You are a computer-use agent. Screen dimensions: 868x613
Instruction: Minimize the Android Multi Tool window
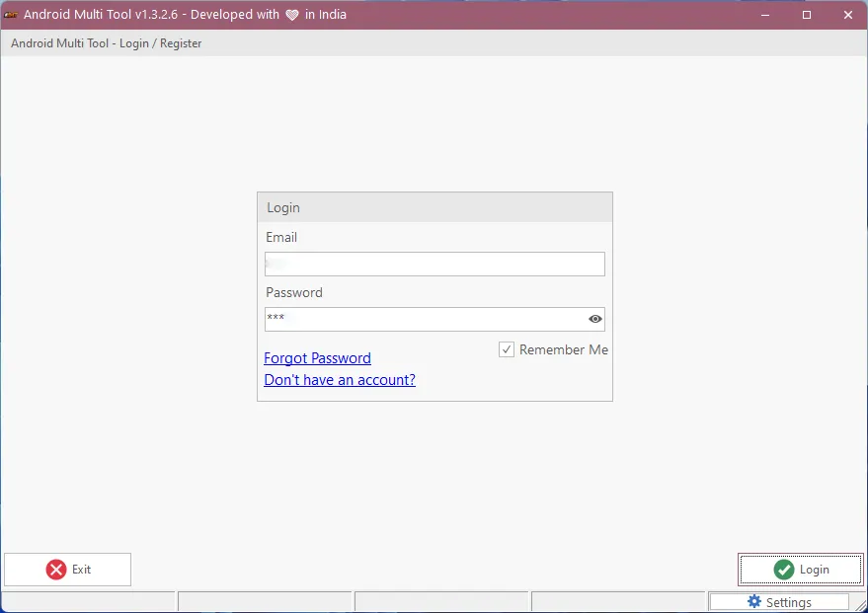tap(765, 15)
